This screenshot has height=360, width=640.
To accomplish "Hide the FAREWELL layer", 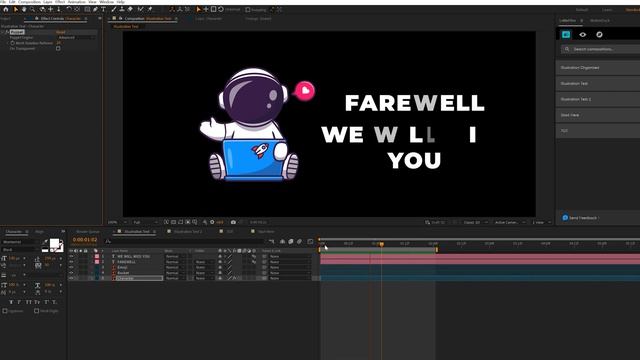I will pyautogui.click(x=71, y=262).
